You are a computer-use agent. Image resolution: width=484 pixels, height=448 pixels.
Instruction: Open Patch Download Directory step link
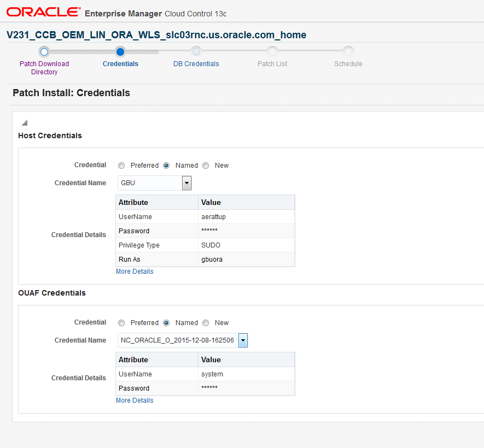tap(44, 68)
